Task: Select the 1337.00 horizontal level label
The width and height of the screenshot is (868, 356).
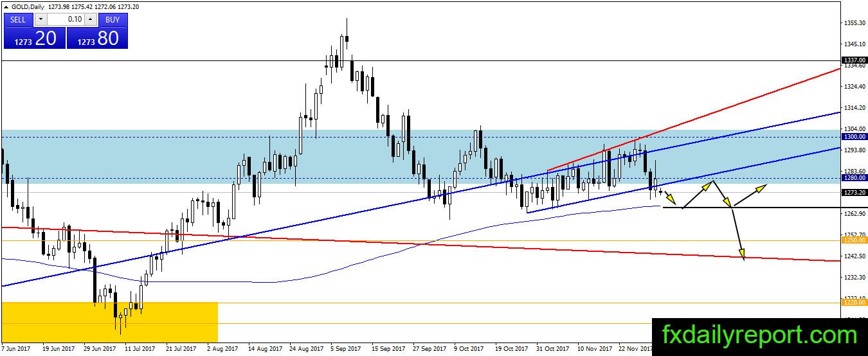Action: click(x=854, y=60)
